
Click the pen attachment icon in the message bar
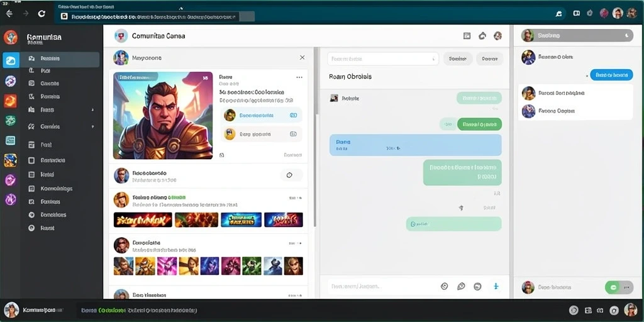point(461,286)
